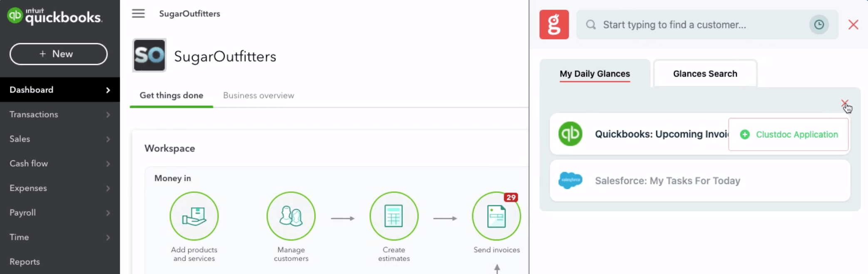Expand the Expenses chevron
The width and height of the screenshot is (868, 274).
point(108,188)
